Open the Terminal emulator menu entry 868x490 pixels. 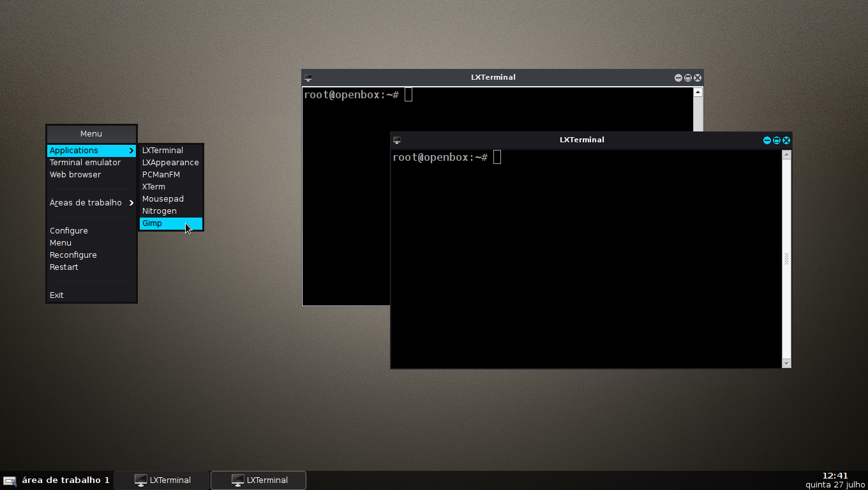[x=85, y=162]
